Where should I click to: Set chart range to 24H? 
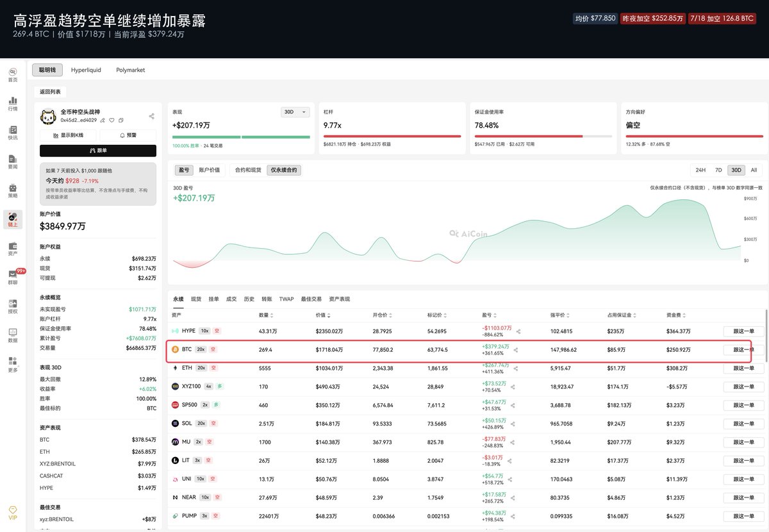[700, 170]
